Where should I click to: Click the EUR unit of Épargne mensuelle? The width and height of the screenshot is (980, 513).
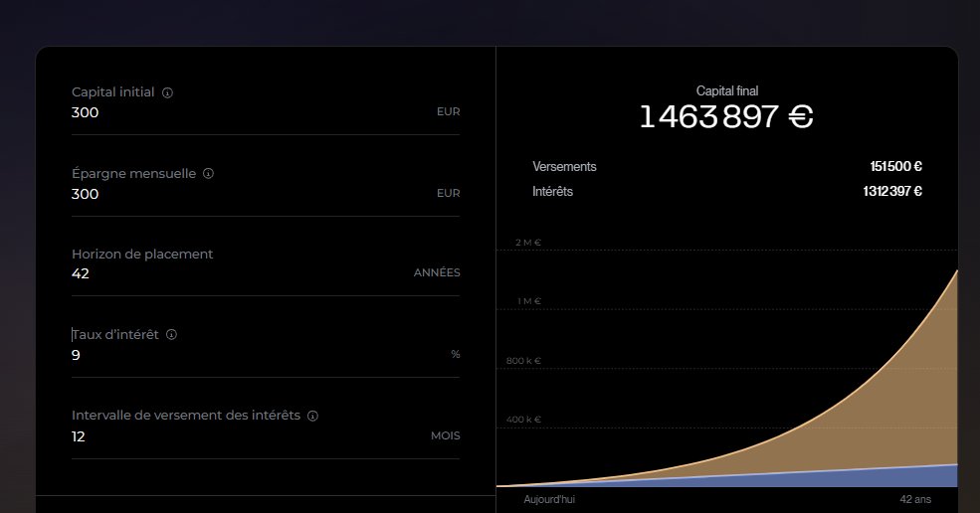(448, 193)
